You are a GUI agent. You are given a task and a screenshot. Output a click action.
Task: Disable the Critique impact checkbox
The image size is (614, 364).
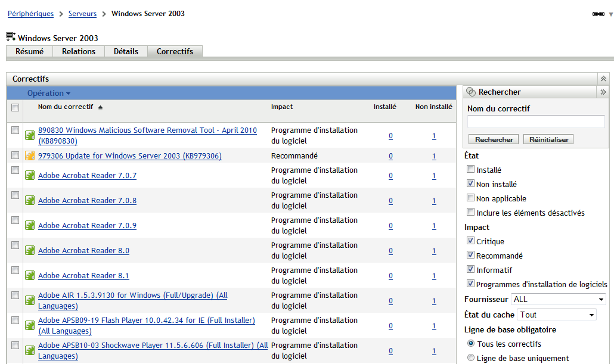click(x=470, y=241)
